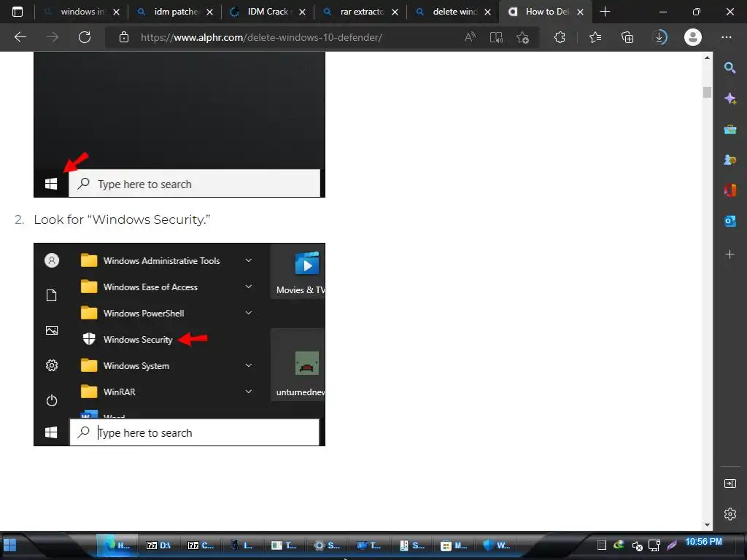Open the 7-Zip 'D:\' taskbar window
Image resolution: width=747 pixels, height=560 pixels.
click(158, 545)
